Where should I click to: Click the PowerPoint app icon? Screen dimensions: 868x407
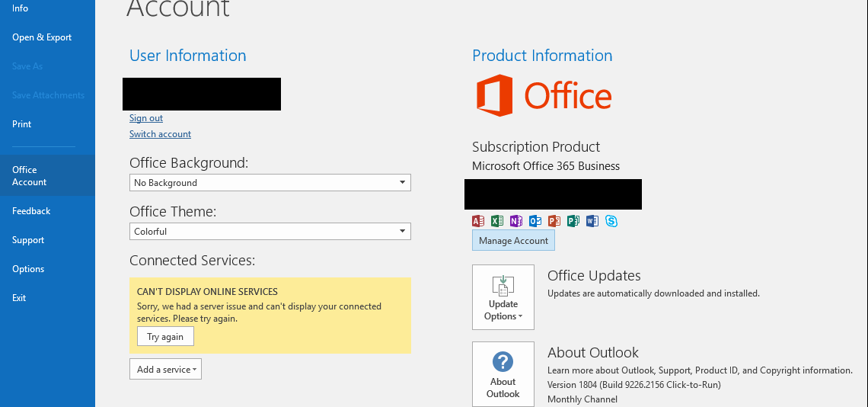coord(554,221)
